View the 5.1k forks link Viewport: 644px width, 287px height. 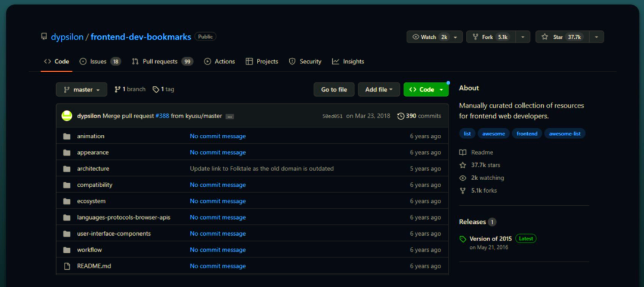(x=478, y=191)
